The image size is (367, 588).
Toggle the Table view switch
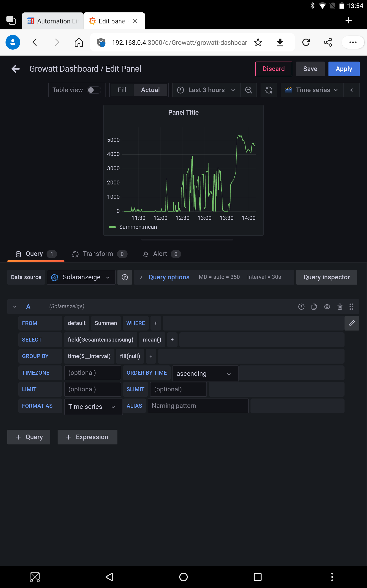point(94,90)
